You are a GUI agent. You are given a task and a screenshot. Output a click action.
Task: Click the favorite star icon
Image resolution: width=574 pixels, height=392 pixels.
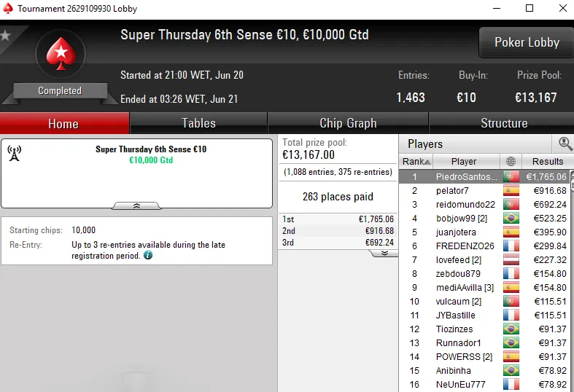(x=6, y=35)
